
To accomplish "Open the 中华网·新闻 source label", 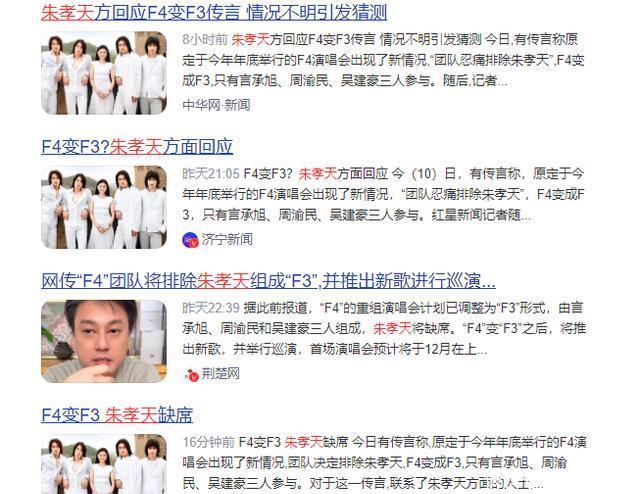I will coord(216,105).
